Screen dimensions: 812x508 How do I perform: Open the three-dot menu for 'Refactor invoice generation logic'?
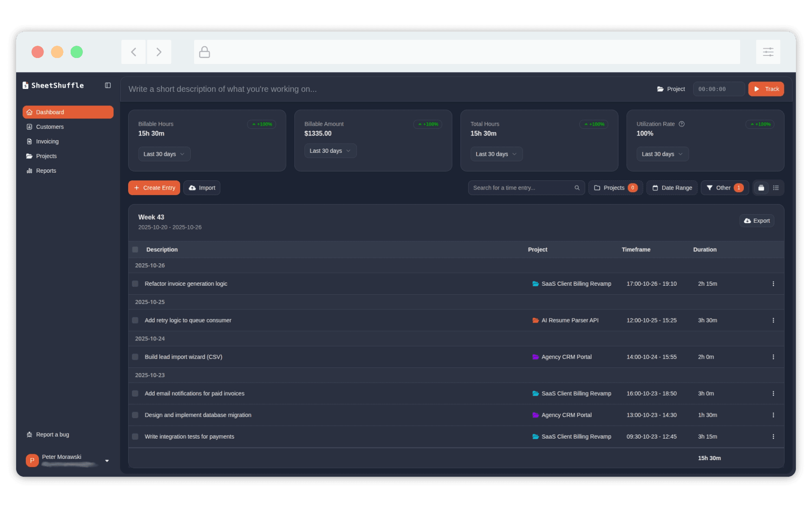[x=774, y=284]
